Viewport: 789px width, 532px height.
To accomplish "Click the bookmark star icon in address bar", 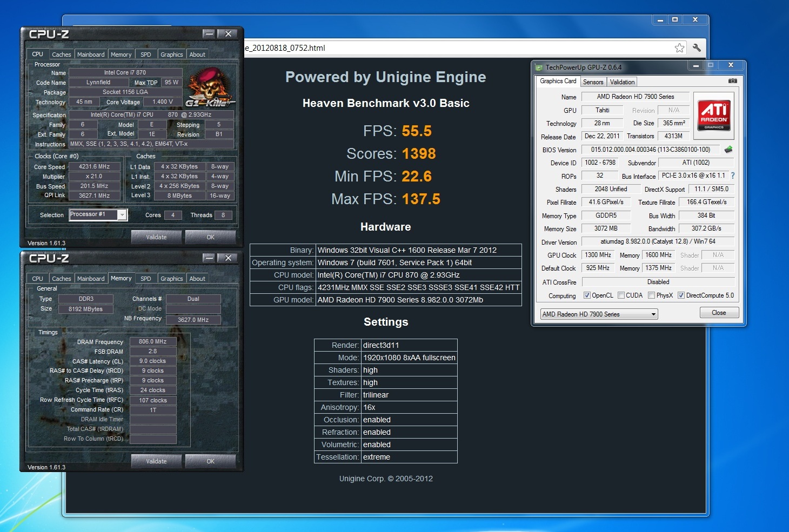I will (679, 48).
